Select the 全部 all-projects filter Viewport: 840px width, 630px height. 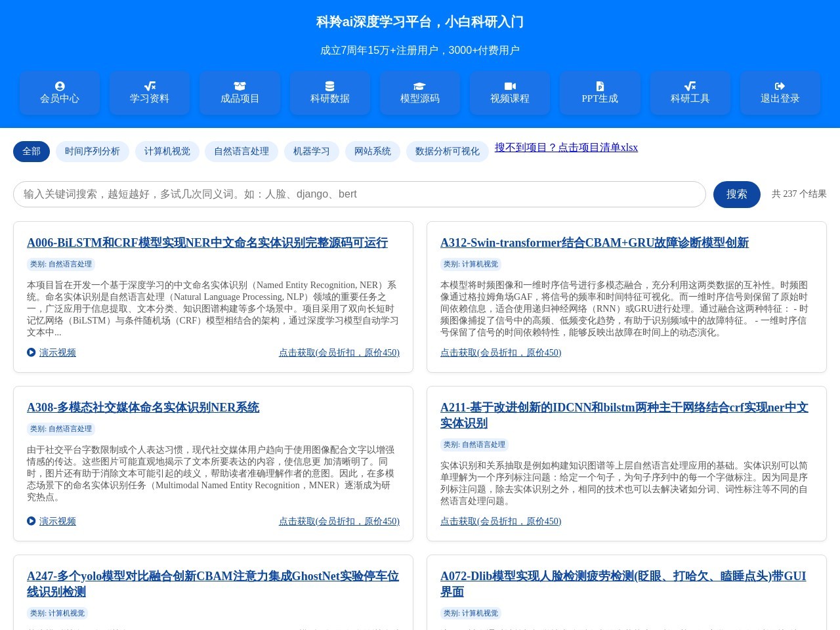tap(31, 152)
